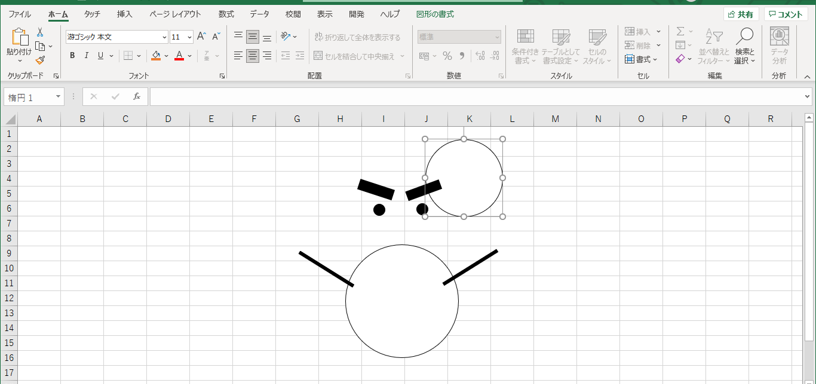
Task: Click the Cut scissors icon
Action: tap(40, 32)
